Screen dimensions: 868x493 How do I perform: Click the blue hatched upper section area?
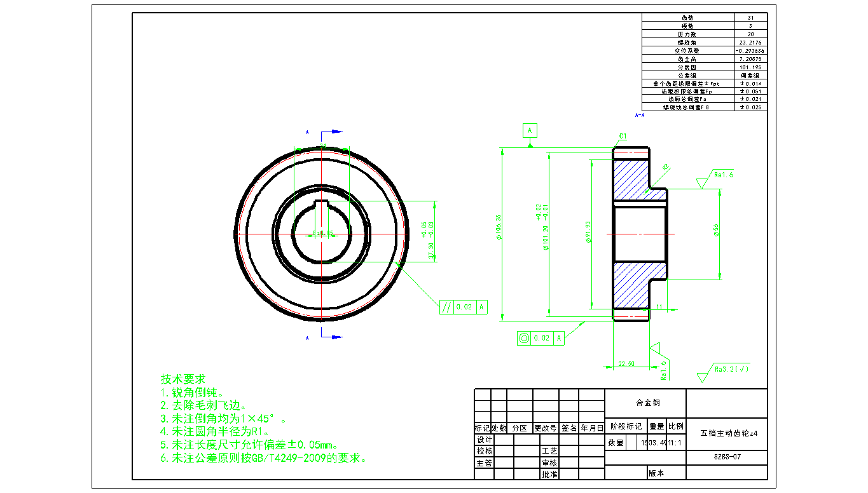[630, 180]
